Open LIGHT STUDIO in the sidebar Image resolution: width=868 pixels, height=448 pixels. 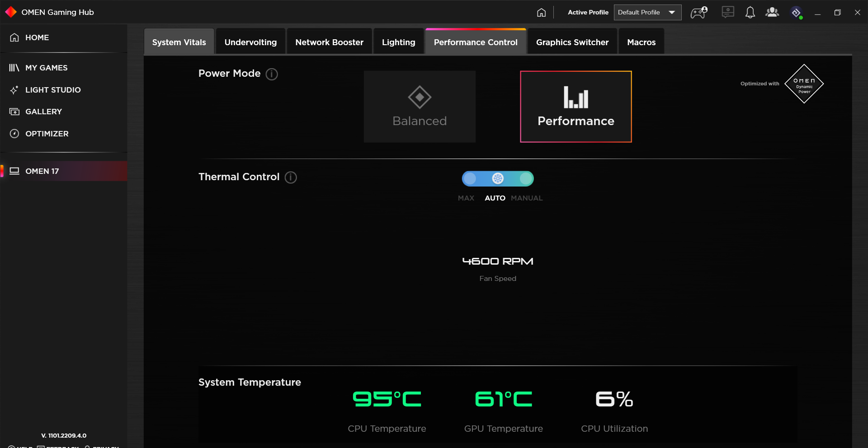(63, 90)
